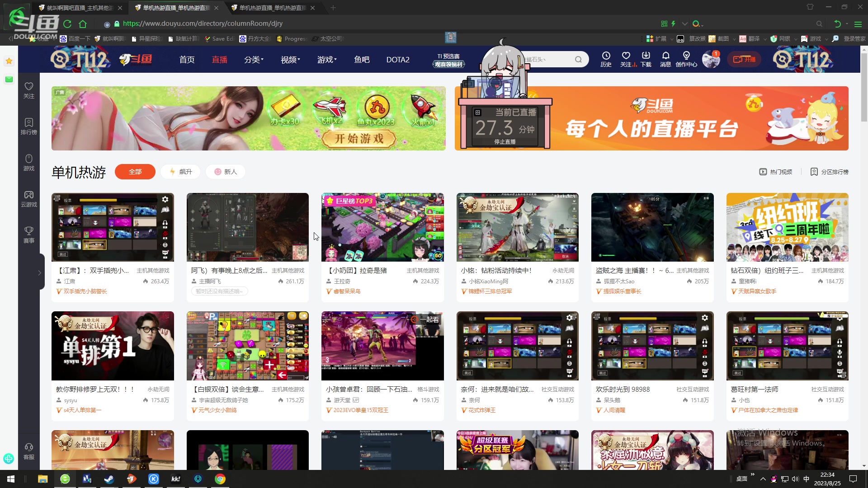Open address bar dropdown chevron
This screenshot has height=488, width=868.
tap(685, 24)
